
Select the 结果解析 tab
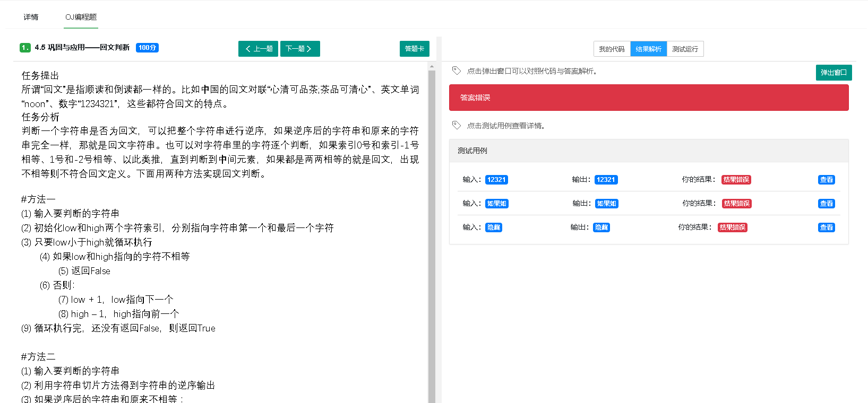tap(648, 49)
